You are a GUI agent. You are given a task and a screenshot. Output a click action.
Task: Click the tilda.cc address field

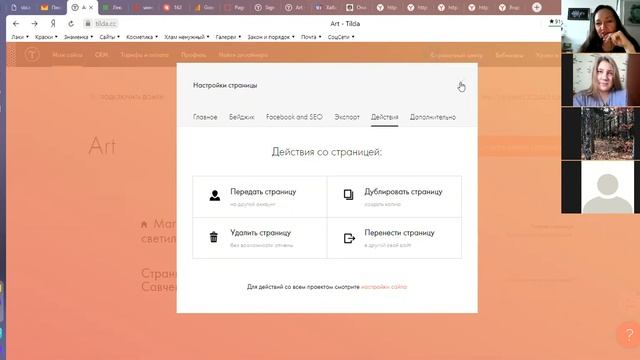[106, 24]
